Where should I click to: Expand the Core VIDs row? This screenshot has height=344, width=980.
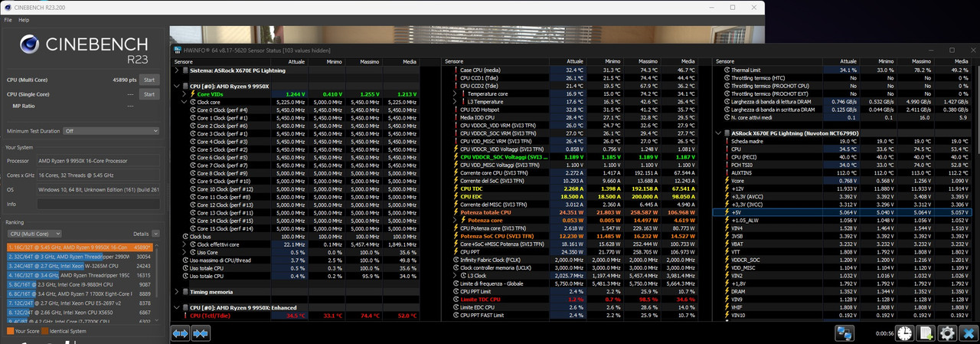coord(185,93)
